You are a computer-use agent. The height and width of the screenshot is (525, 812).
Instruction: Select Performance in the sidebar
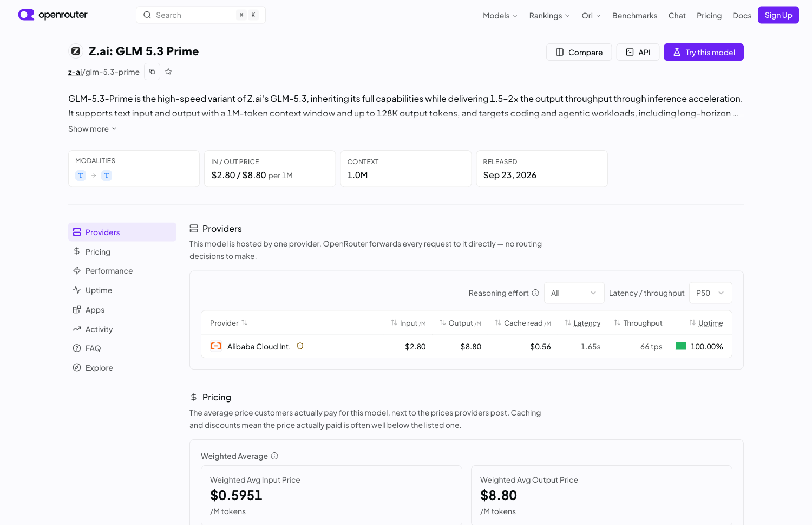point(122,271)
